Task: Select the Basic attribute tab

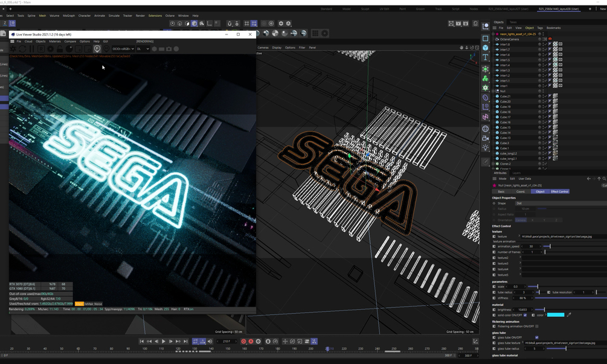Action: 501,191
